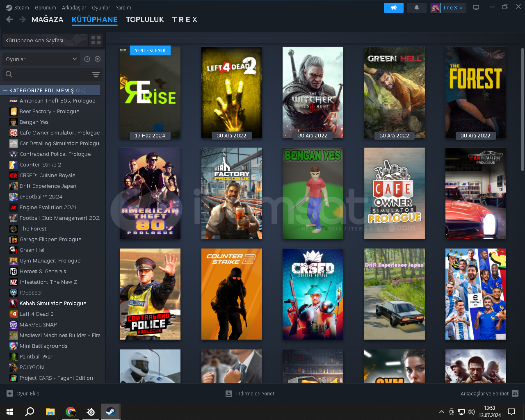Open the Yardım menu
The width and height of the screenshot is (525, 420).
pos(123,7)
